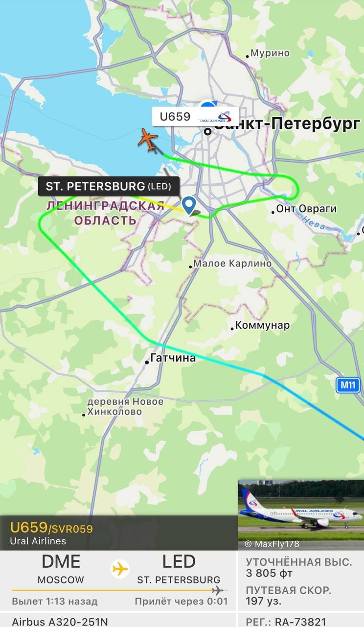Tap the yellow airplane icon between DME and LED

coord(120,569)
